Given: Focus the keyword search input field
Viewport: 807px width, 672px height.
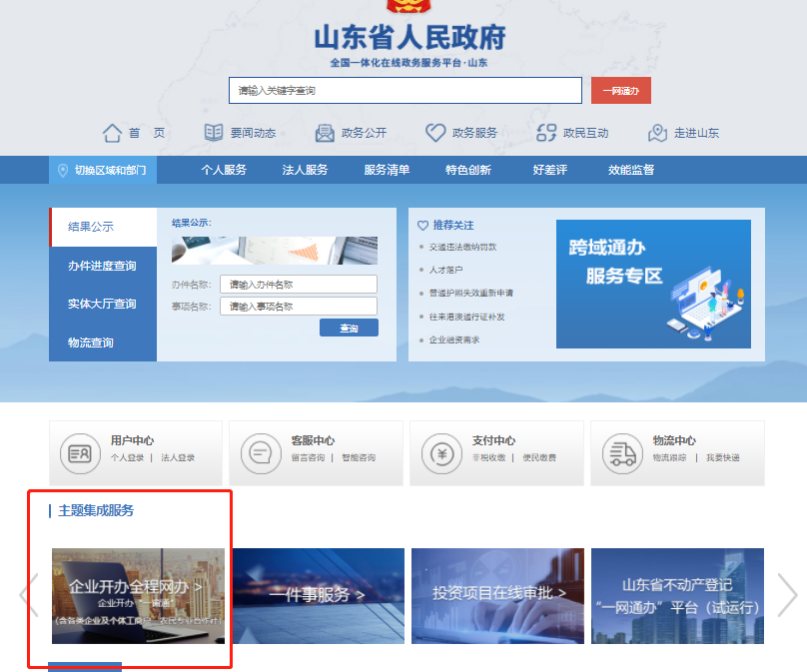Looking at the screenshot, I should click(x=404, y=91).
